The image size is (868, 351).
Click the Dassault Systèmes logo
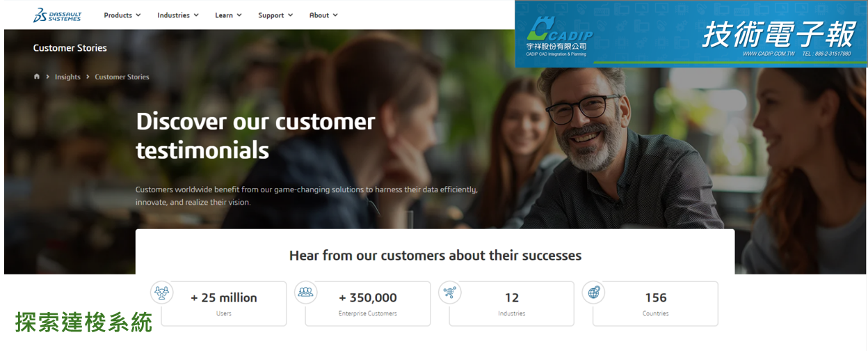click(x=57, y=15)
